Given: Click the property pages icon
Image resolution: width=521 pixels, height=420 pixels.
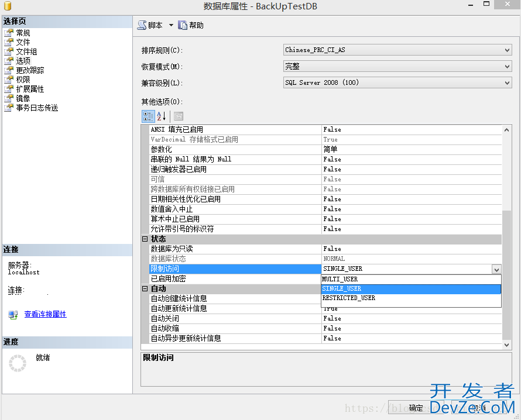Looking at the screenshot, I should pos(179,116).
